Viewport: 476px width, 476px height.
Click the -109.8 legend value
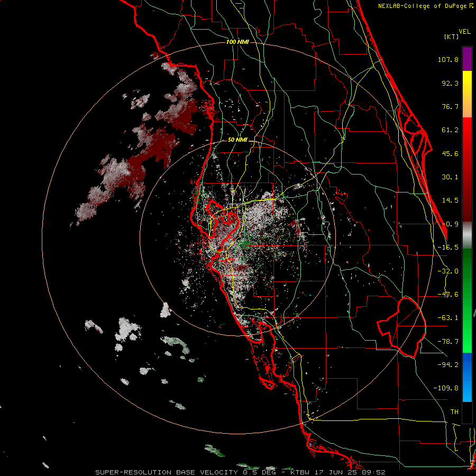[x=446, y=388]
